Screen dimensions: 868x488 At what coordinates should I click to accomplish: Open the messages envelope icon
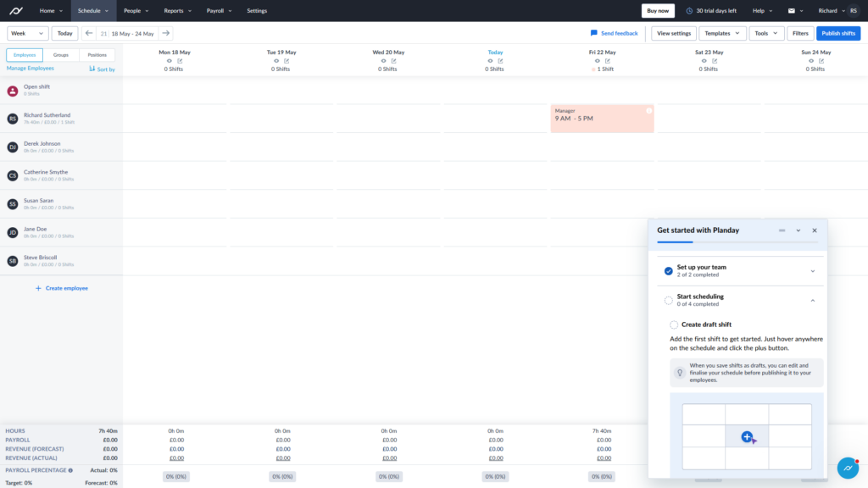pos(792,10)
